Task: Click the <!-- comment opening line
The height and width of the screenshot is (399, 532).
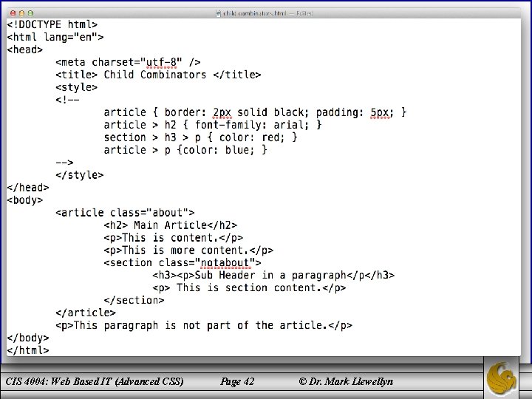Action: tap(67, 100)
